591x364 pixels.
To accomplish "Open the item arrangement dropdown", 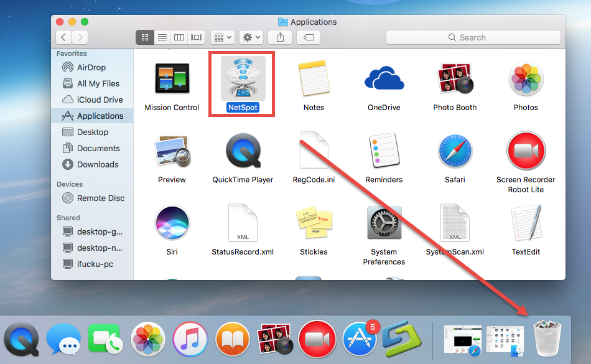I will (222, 37).
